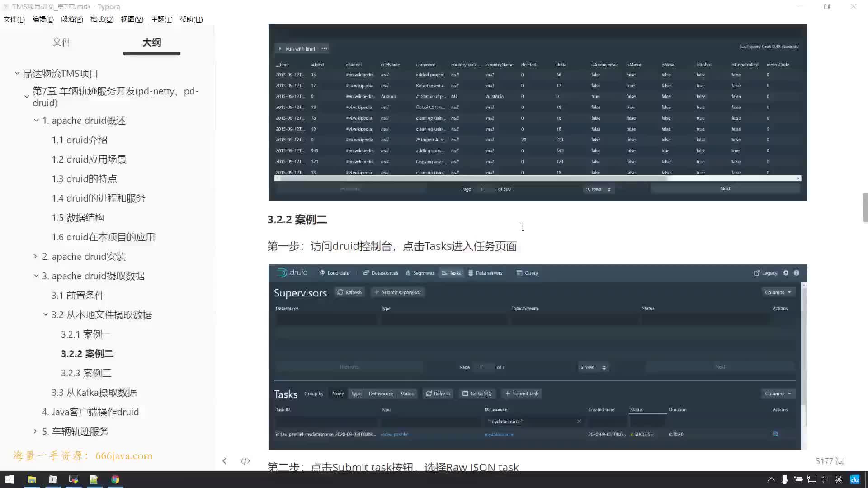Viewport: 868px width, 488px height.
Task: Select the 5. 车辆轨迹服务 outline label
Action: [75, 432]
